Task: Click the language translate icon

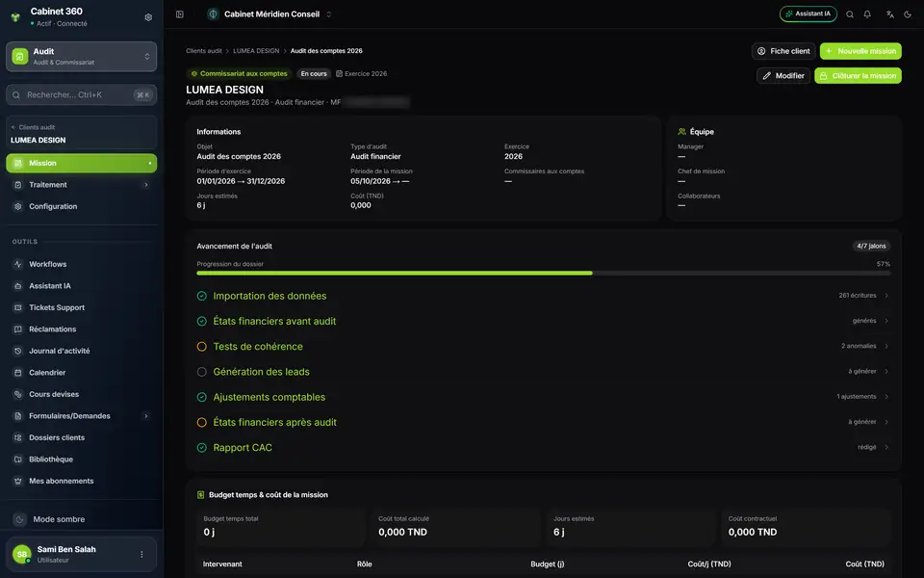Action: tap(889, 14)
